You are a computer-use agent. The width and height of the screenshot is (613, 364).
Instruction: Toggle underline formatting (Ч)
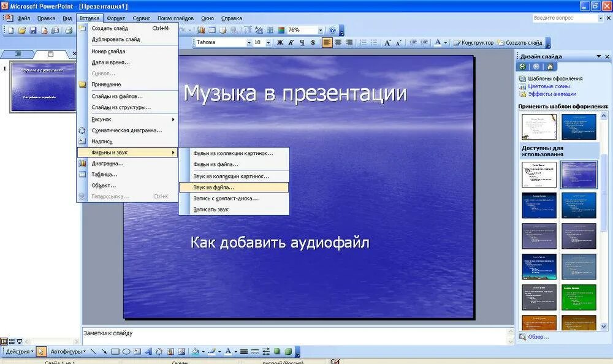pos(302,42)
